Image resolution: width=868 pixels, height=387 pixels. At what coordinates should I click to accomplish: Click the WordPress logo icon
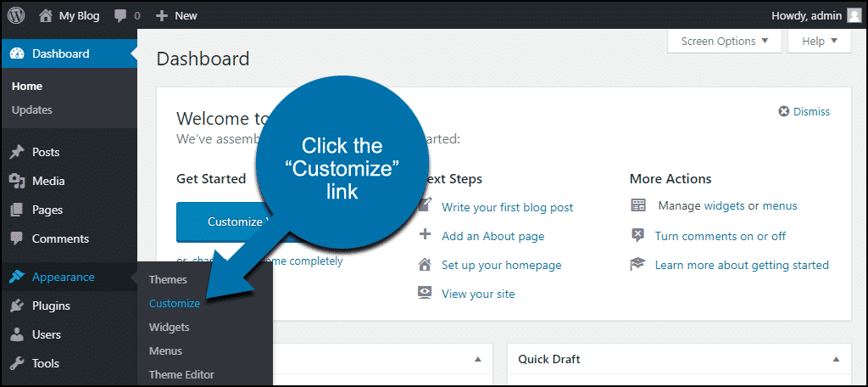click(x=16, y=15)
